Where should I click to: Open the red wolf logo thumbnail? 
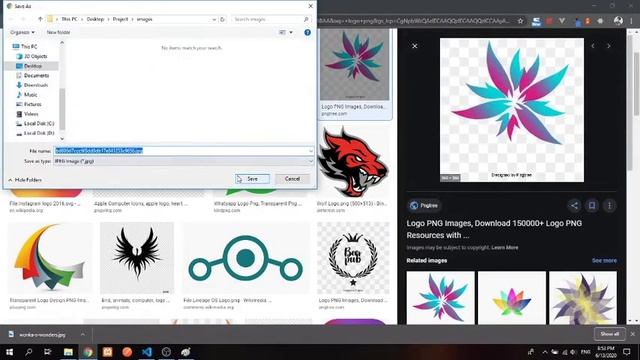[x=353, y=162]
